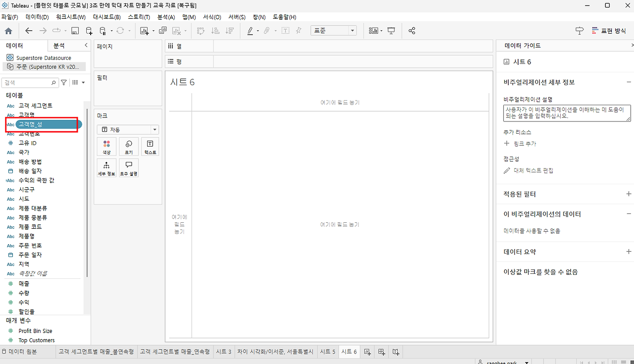Image resolution: width=634 pixels, height=364 pixels.
Task: Select the 주문 (Superstore KR) data source
Action: (45, 66)
